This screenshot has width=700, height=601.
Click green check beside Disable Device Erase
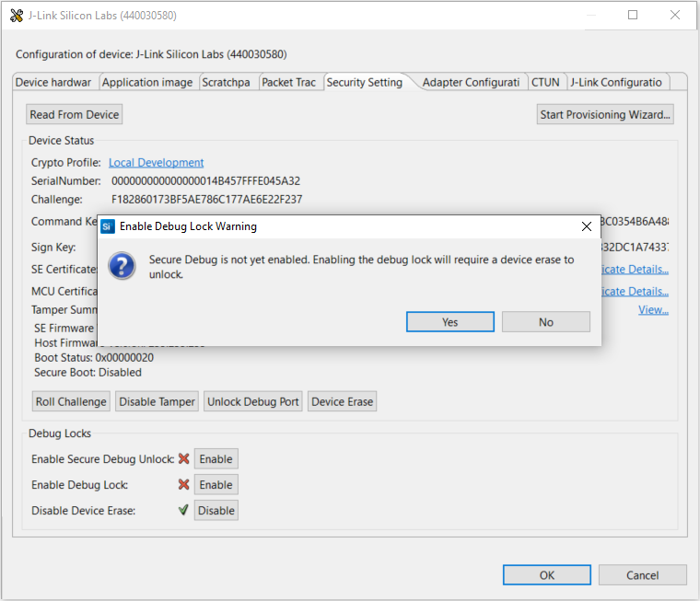click(x=183, y=510)
